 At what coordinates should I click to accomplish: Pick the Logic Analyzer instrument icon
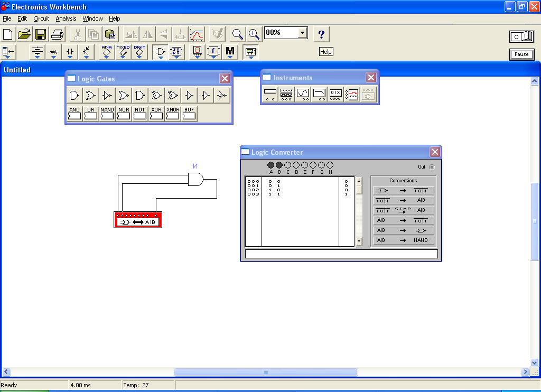[x=352, y=94]
